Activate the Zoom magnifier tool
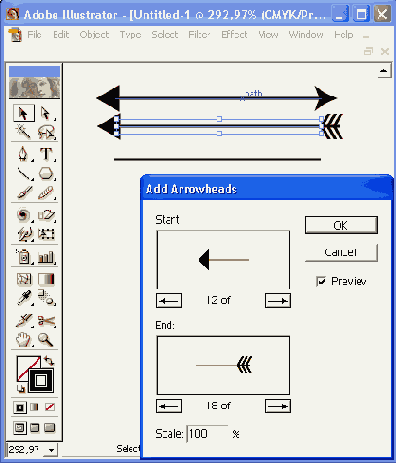 click(45, 339)
